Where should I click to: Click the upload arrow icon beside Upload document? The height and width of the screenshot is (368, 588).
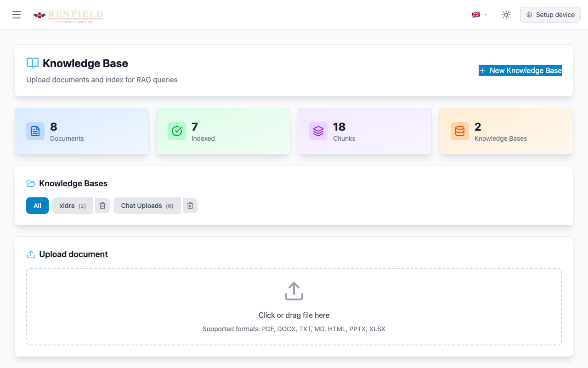click(x=30, y=254)
